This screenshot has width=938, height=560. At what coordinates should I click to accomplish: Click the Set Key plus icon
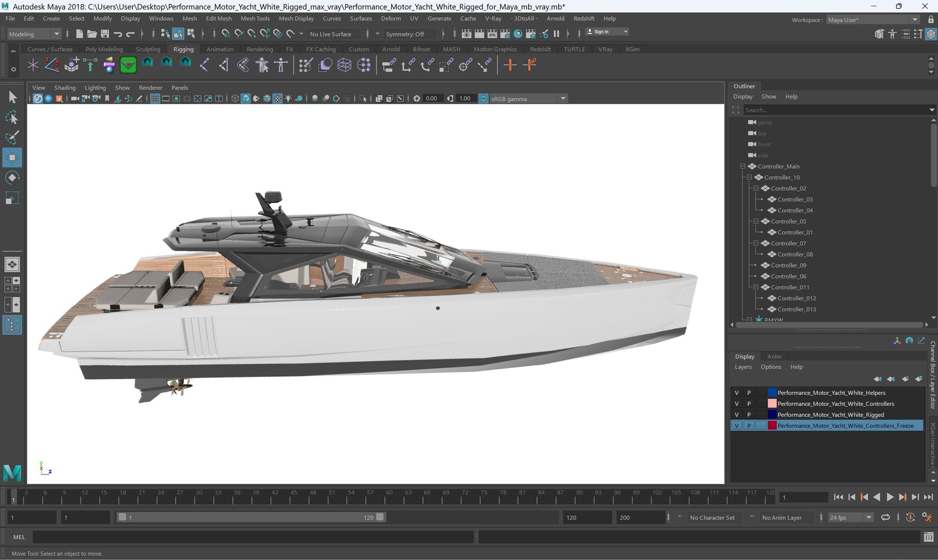[x=510, y=65]
